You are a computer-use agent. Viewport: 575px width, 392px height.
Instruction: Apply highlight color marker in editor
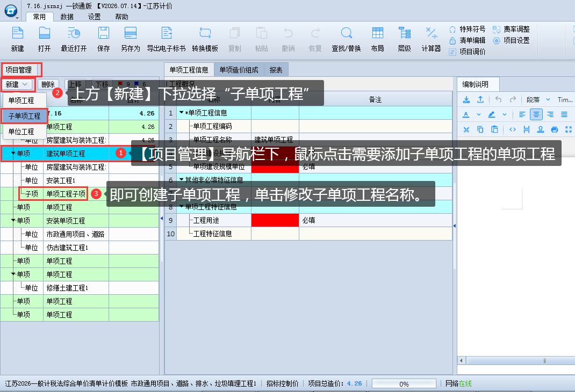point(492,115)
